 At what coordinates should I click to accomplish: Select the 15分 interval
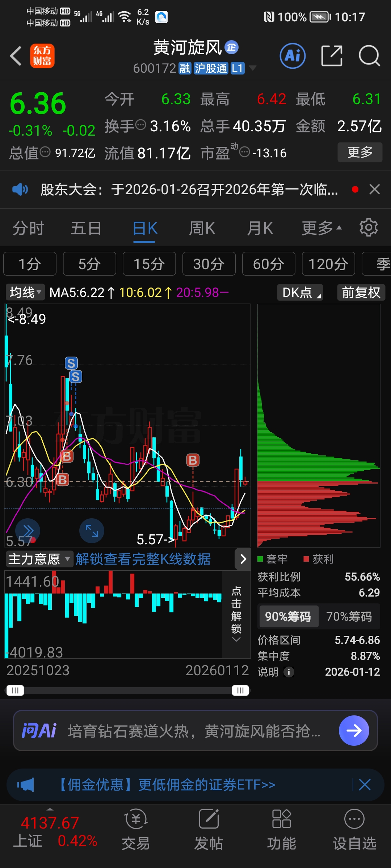point(149,264)
